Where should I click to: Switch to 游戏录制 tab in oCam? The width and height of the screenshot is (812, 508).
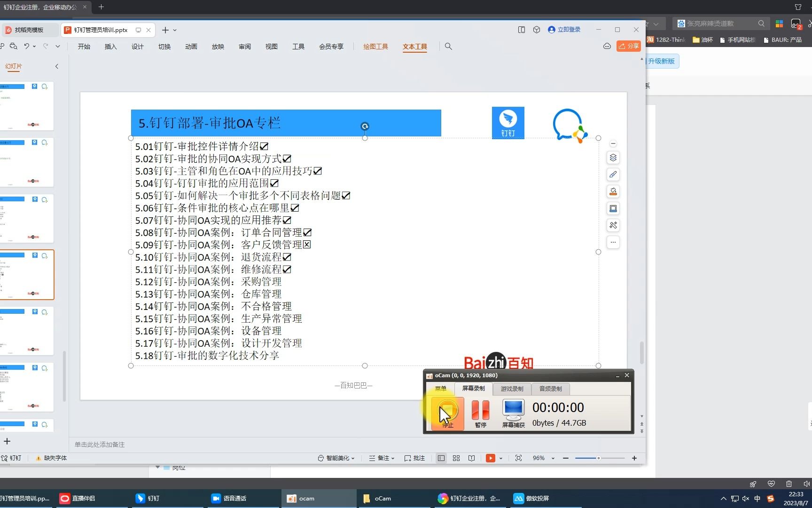[x=512, y=389]
